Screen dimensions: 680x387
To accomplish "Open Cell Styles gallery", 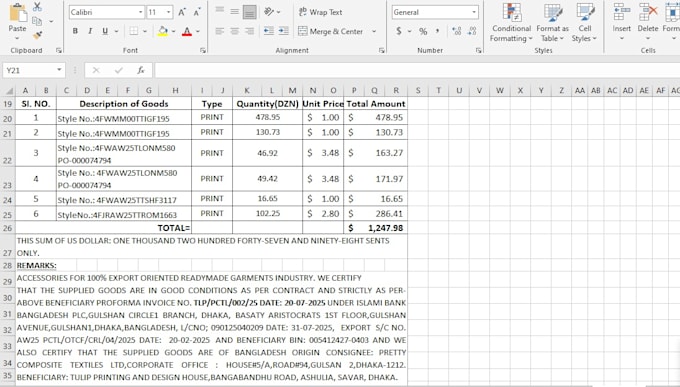I will pyautogui.click(x=585, y=23).
